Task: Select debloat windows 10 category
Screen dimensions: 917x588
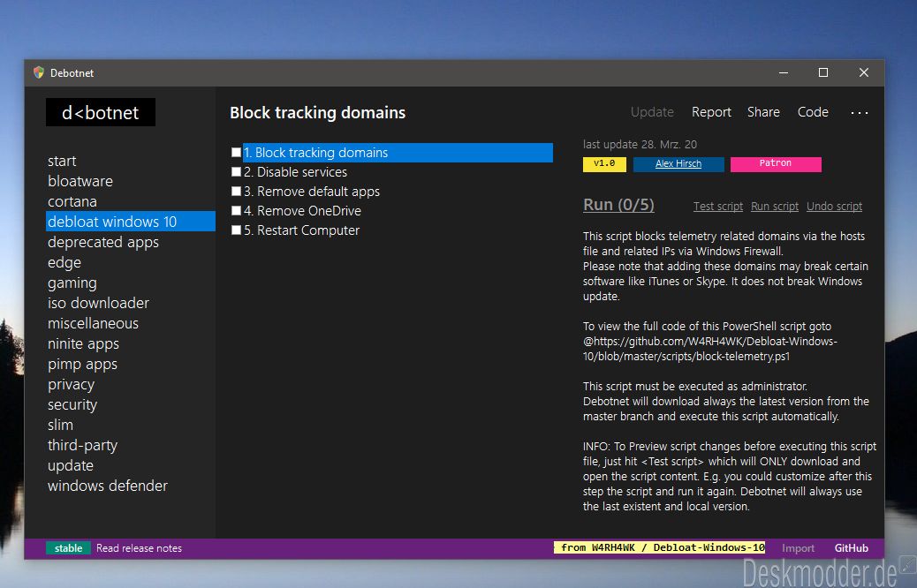Action: [131, 222]
